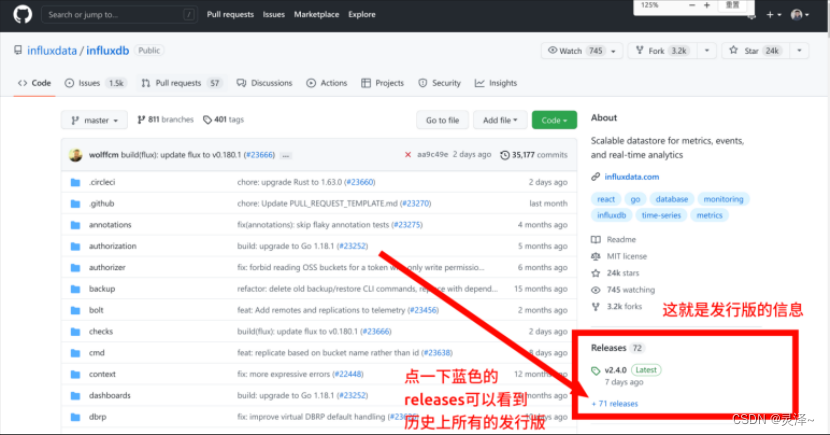Click the zoom out minus button
The height and width of the screenshot is (435, 830).
click(x=692, y=5)
